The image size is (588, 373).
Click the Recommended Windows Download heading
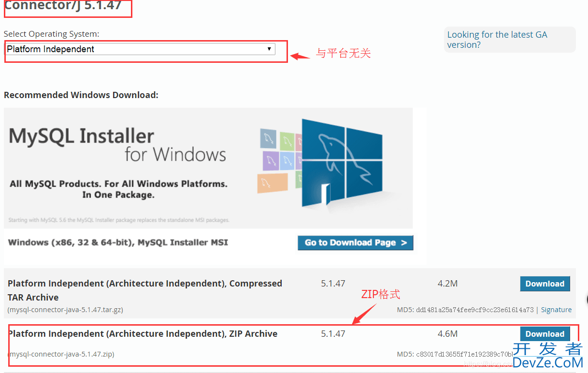click(x=81, y=95)
